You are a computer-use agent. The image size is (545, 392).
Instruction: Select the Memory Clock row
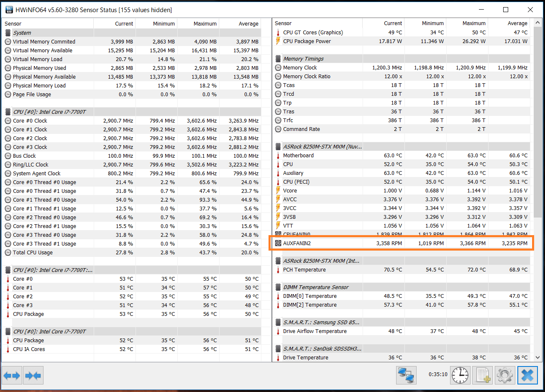402,67
